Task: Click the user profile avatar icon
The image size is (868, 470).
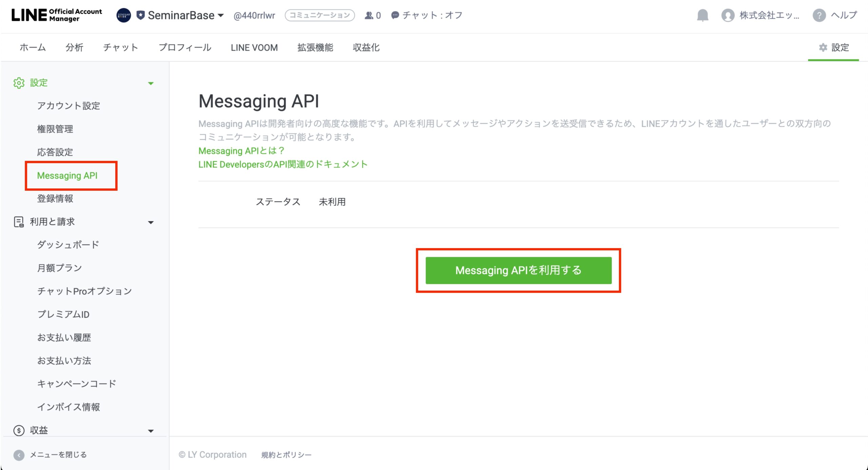Action: coord(728,15)
